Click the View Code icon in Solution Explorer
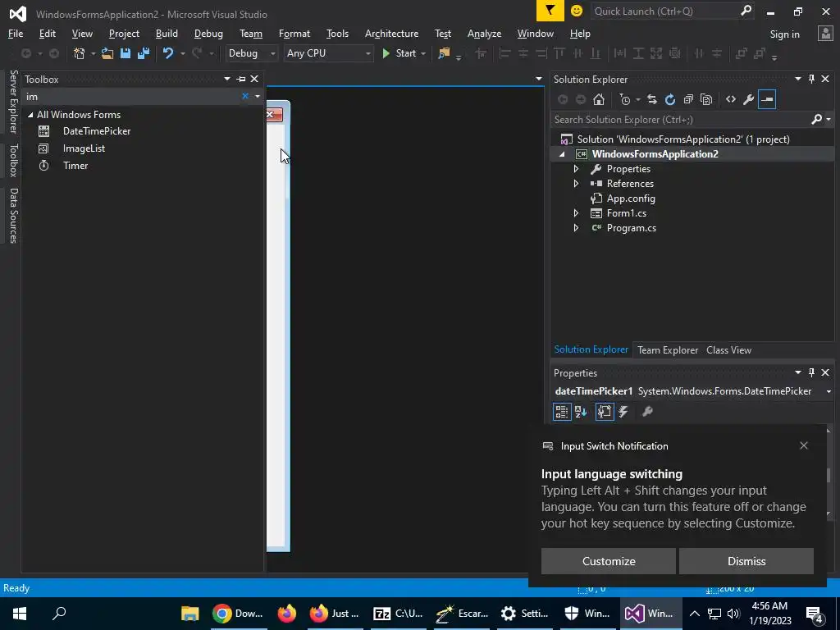Image resolution: width=840 pixels, height=630 pixels. point(731,99)
